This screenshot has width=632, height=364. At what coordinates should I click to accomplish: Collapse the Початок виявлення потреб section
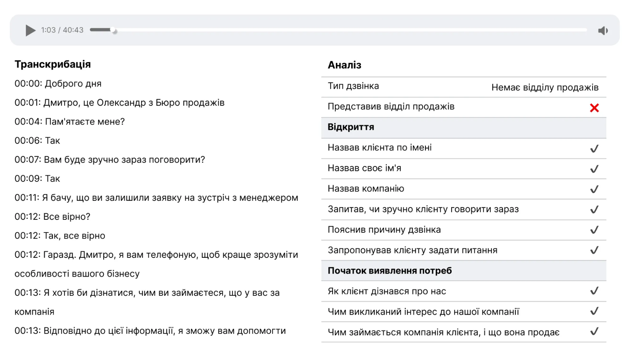pyautogui.click(x=390, y=271)
